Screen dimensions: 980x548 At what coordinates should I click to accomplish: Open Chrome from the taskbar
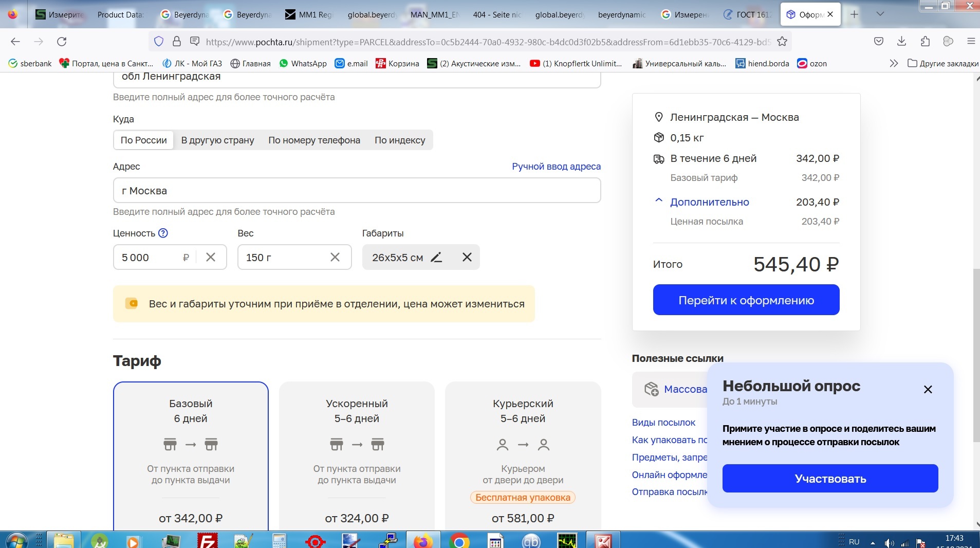[x=459, y=541]
